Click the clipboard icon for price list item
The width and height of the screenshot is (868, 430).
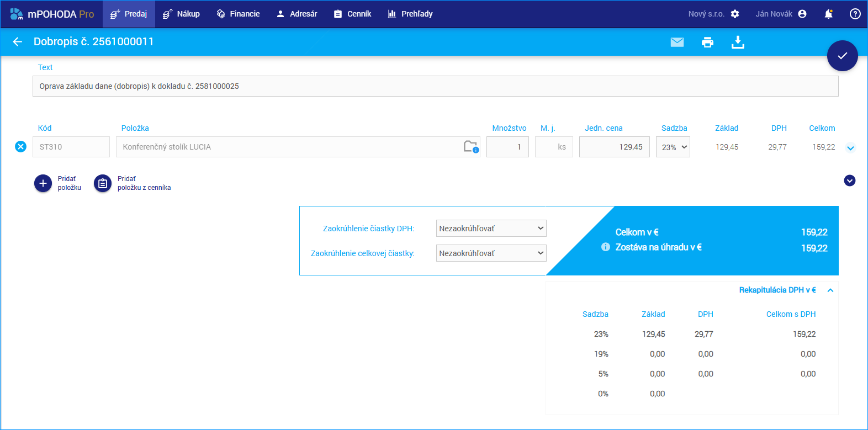click(x=103, y=183)
